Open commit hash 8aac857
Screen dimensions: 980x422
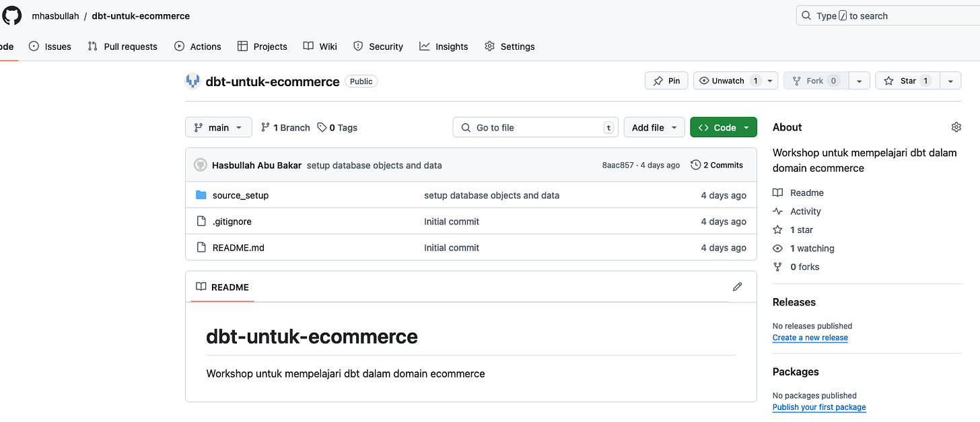(618, 165)
